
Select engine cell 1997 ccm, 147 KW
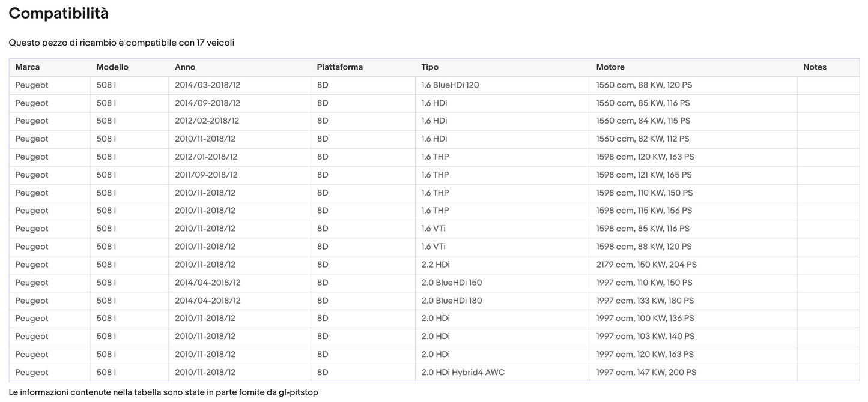[x=646, y=373]
